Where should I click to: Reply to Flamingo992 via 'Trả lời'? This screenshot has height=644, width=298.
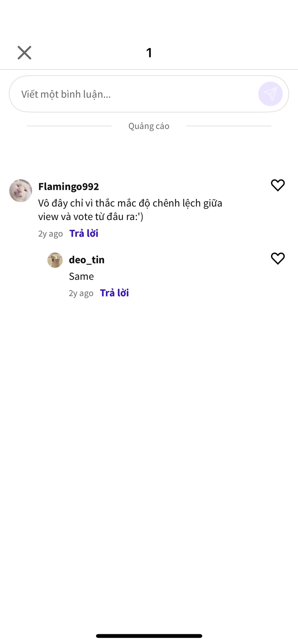(84, 233)
